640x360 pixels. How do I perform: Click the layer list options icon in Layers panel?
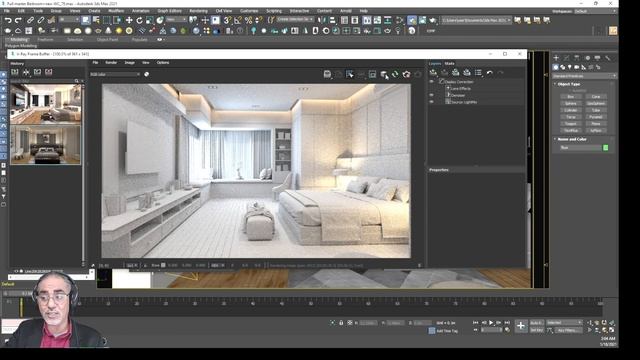[x=478, y=73]
